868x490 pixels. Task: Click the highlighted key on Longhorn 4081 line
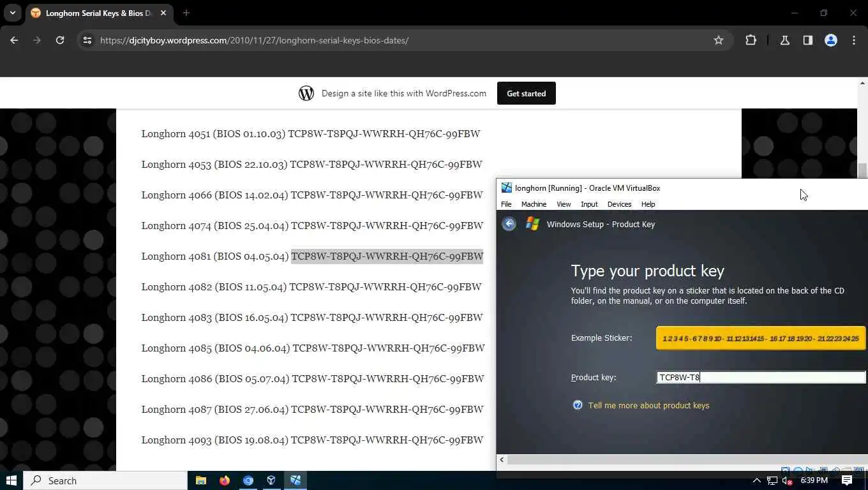[387, 256]
